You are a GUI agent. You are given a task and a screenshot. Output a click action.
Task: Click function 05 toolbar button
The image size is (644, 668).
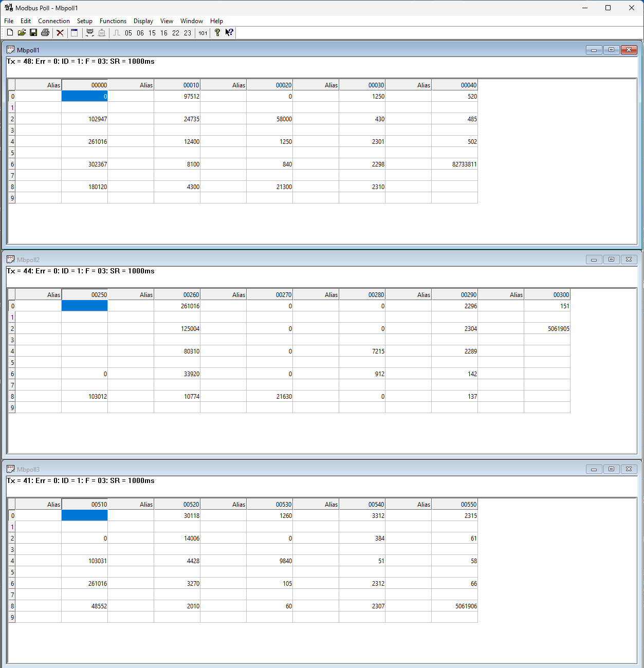click(x=128, y=33)
